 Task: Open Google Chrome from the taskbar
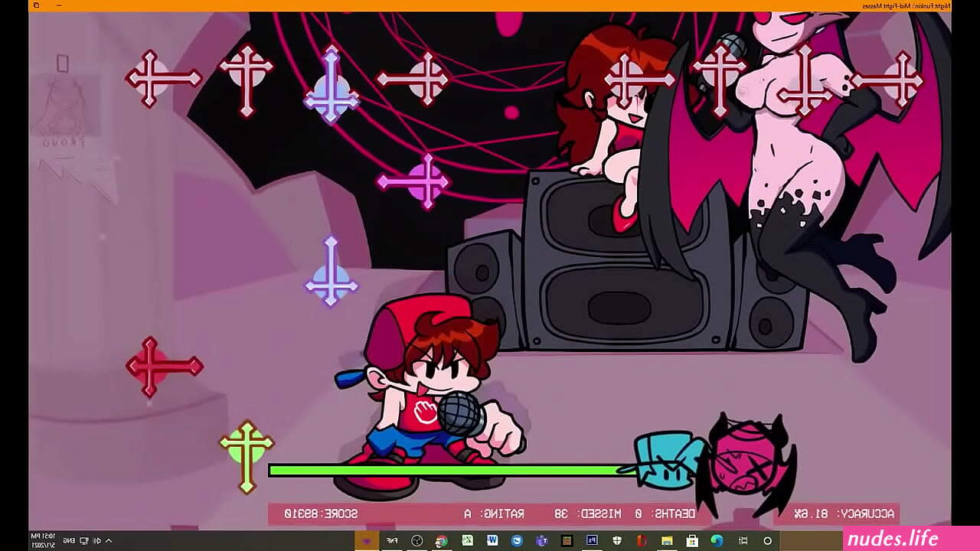tap(442, 541)
